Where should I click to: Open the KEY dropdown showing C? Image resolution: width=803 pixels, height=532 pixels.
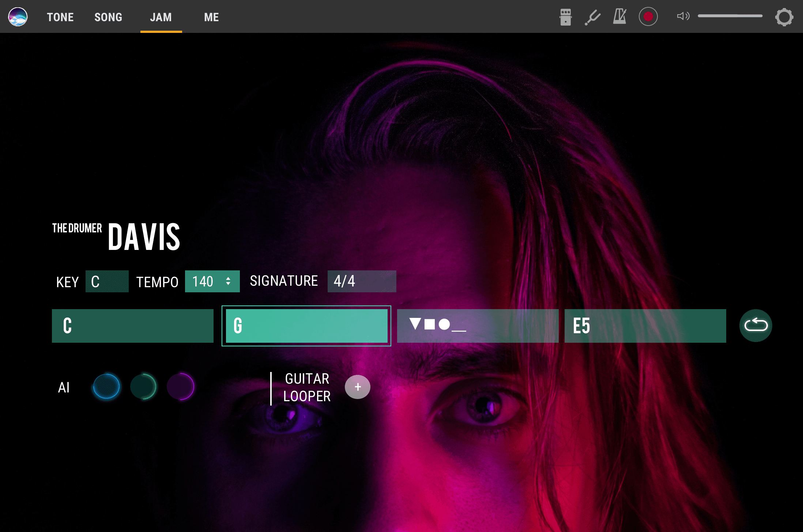107,281
